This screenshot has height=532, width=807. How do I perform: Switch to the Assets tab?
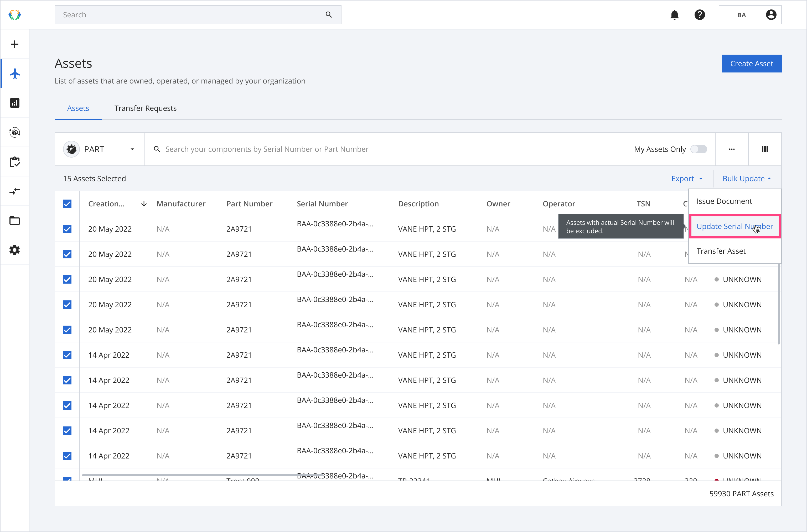tap(78, 108)
